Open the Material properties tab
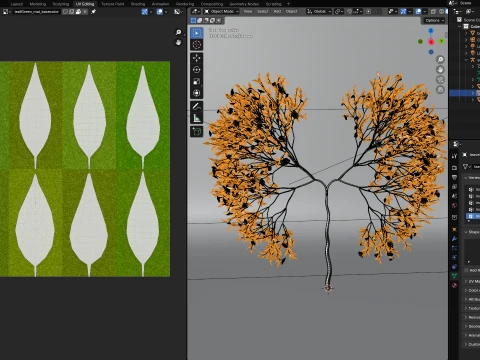This screenshot has width=480, height=360. pyautogui.click(x=454, y=285)
